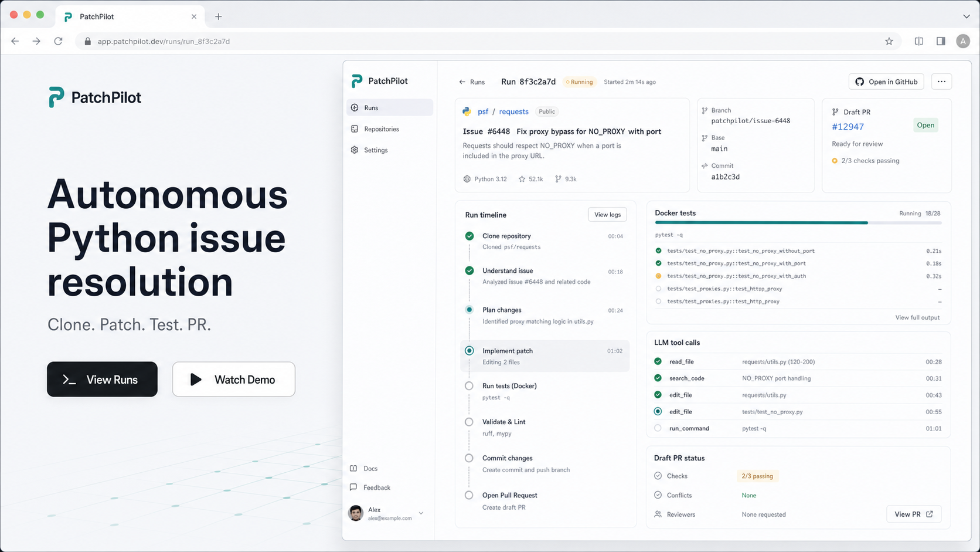Expand the Alex account menu chevron
980x552 pixels.
coord(421,513)
